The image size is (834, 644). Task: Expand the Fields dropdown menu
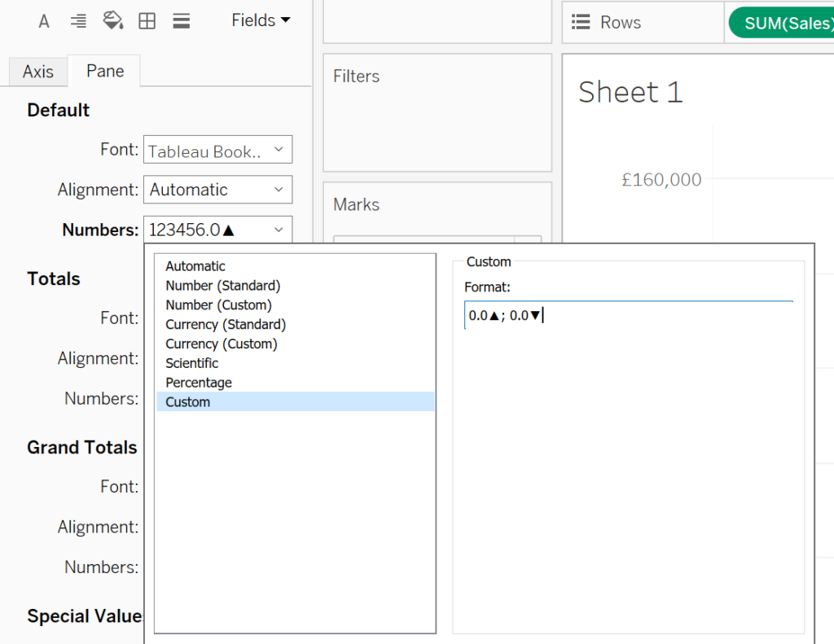(261, 20)
